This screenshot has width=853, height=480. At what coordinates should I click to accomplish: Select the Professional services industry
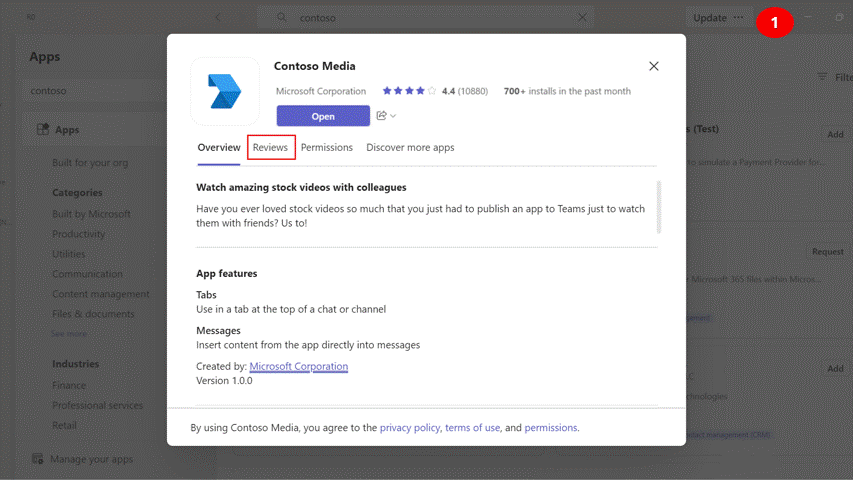(97, 405)
